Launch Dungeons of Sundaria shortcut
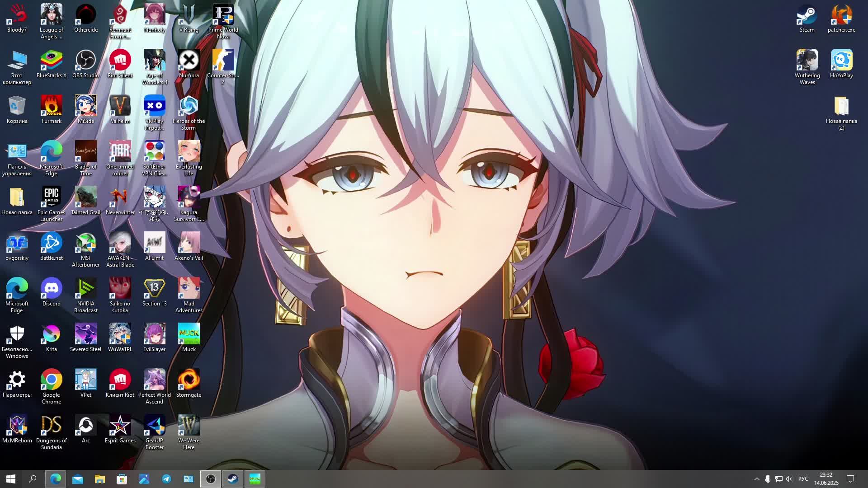 pyautogui.click(x=51, y=432)
